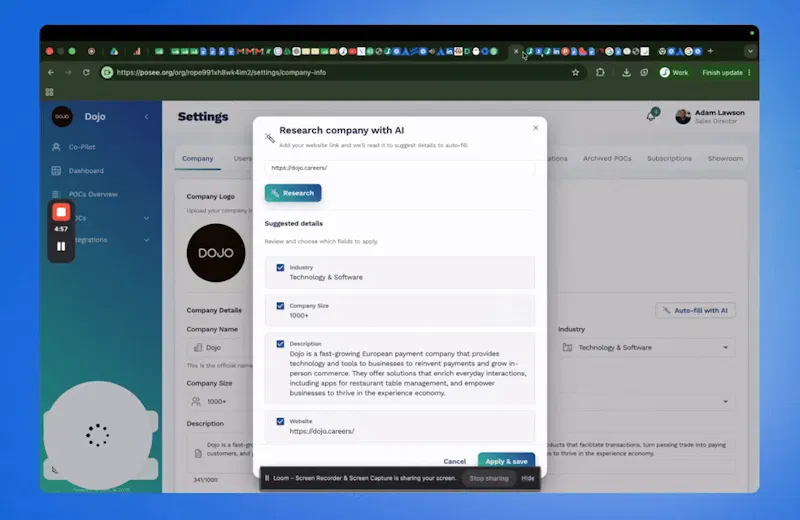Image resolution: width=800 pixels, height=520 pixels.
Task: Open Co-Pilot in the sidebar
Action: tap(82, 147)
